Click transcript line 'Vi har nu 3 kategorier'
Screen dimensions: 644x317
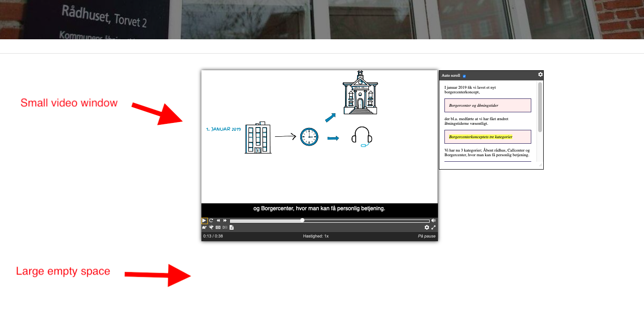487,152
